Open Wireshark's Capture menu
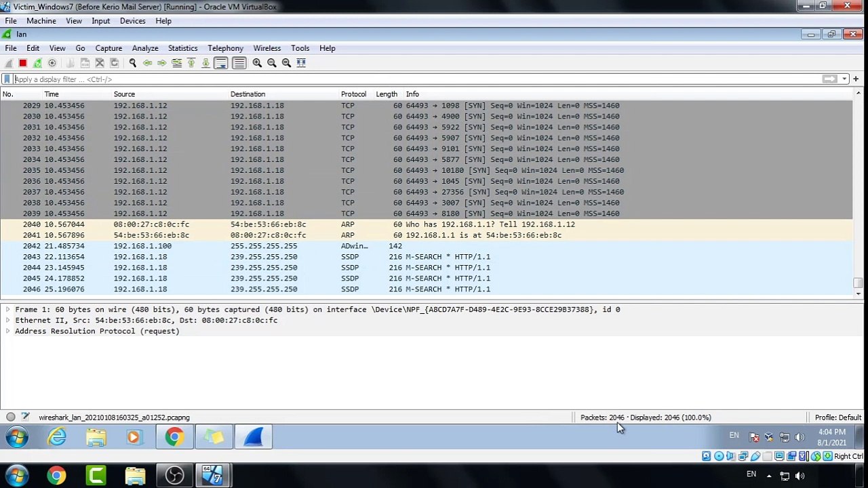This screenshot has height=488, width=868. 108,48
